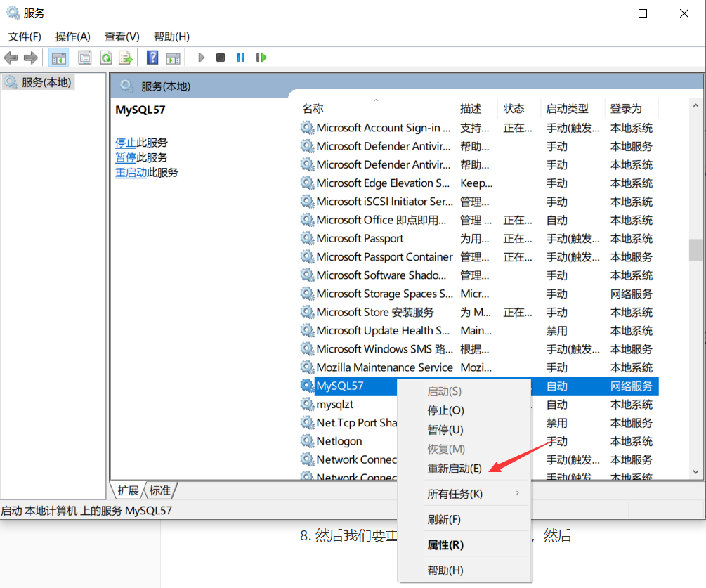
Task: Toggle the show/hide action pane icon
Action: (173, 58)
